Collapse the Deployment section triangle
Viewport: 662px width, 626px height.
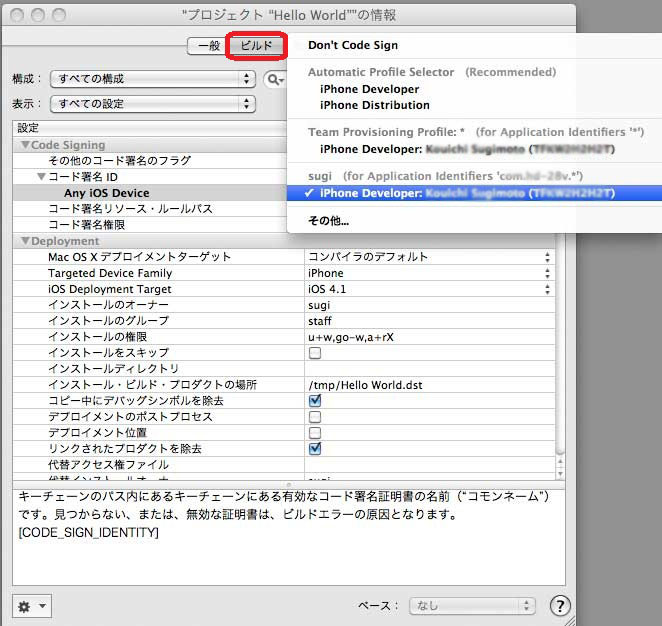[25, 241]
